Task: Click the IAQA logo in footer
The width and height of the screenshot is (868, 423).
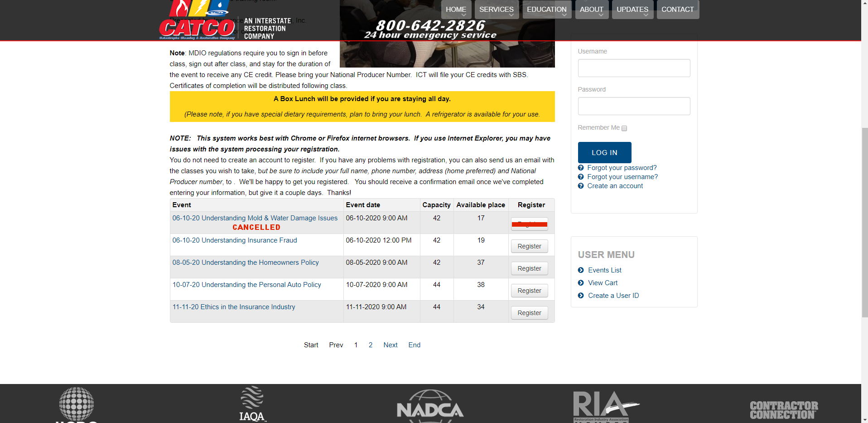Action: pyautogui.click(x=252, y=404)
